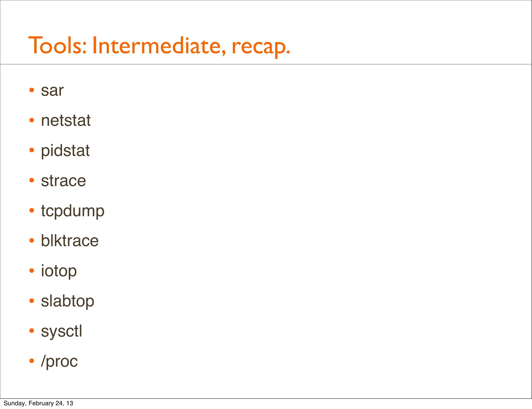Select the orange bullet beside "/proc"
The height and width of the screenshot is (409, 532).
coord(32,361)
